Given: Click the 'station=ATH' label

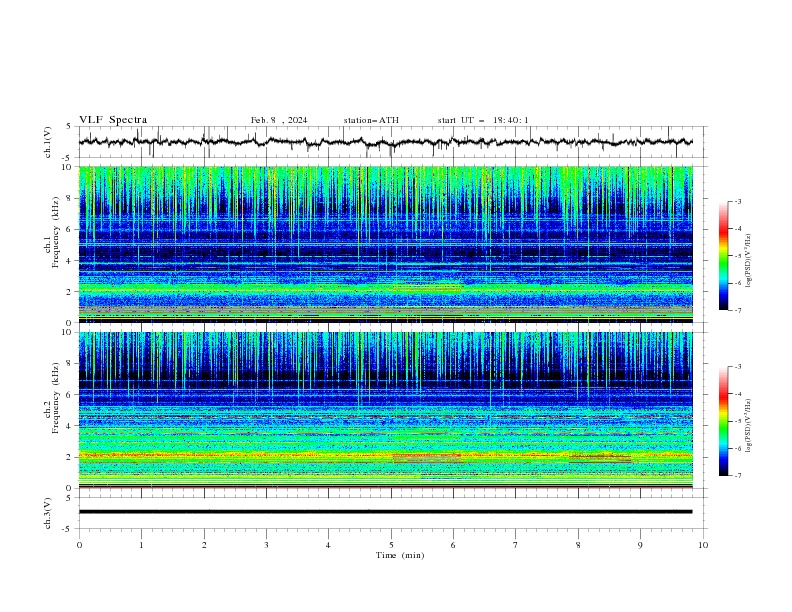Looking at the screenshot, I should pos(371,120).
